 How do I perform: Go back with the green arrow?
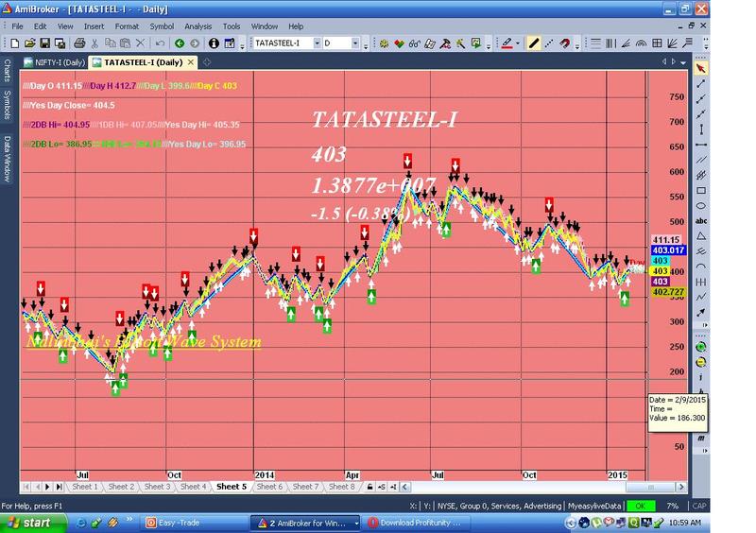pyautogui.click(x=180, y=43)
